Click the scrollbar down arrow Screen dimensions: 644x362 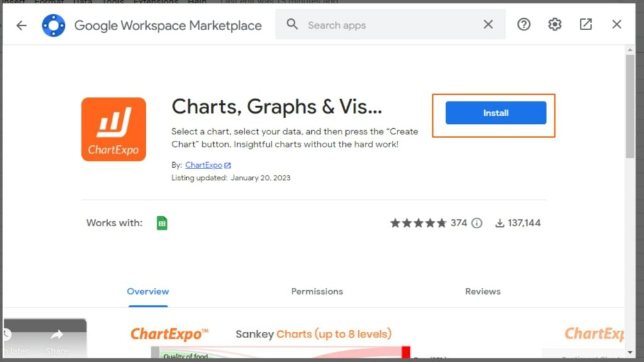click(x=630, y=352)
